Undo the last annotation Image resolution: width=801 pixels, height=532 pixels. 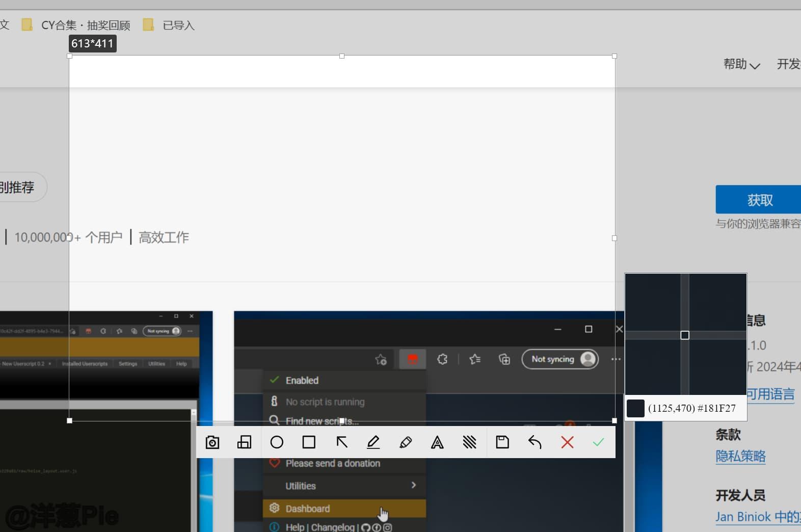pyautogui.click(x=535, y=442)
